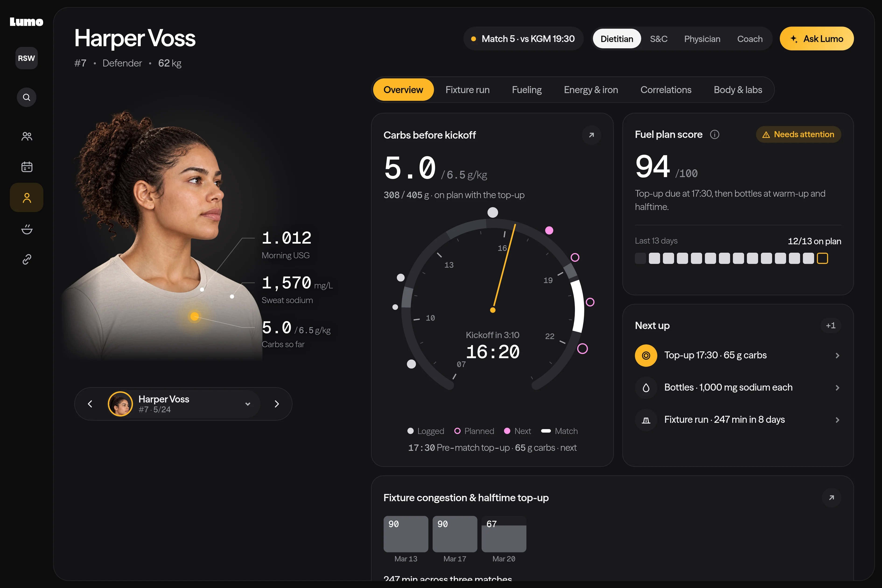Switch role view to Physician
This screenshot has height=588, width=882.
pyautogui.click(x=702, y=39)
